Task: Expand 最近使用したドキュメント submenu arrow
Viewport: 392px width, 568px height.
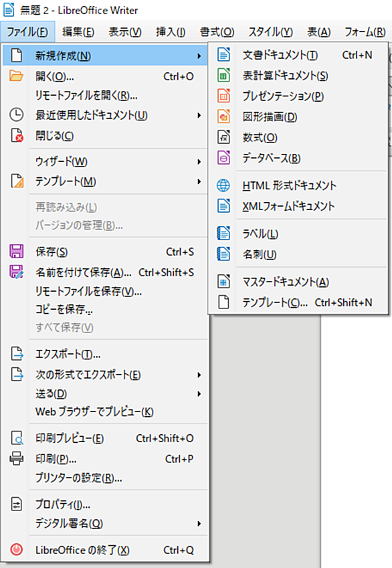Action: (199, 115)
